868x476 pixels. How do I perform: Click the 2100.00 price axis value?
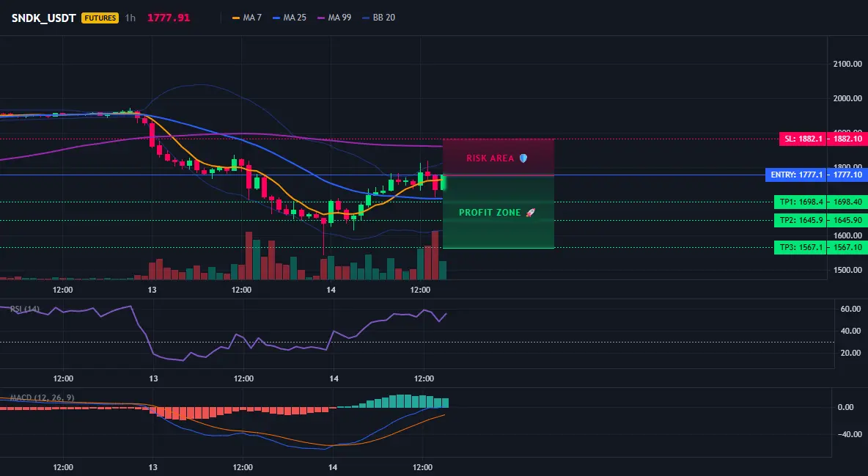[847, 64]
